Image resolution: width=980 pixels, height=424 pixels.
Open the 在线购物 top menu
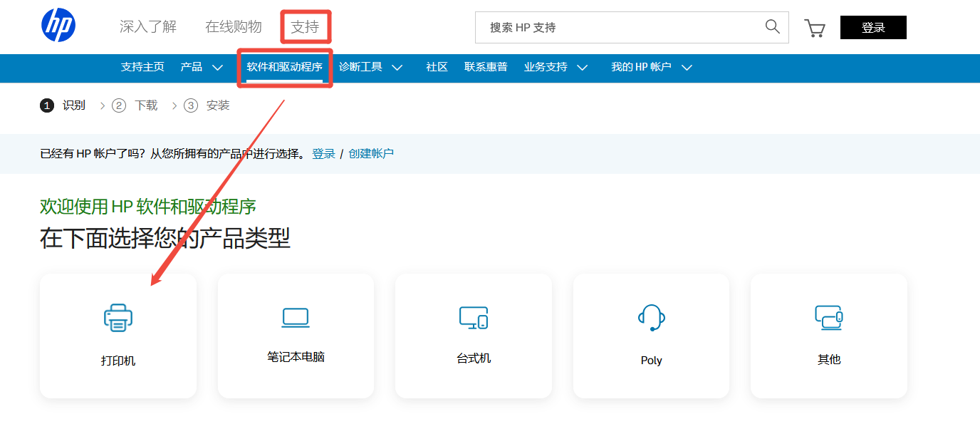[x=234, y=27]
